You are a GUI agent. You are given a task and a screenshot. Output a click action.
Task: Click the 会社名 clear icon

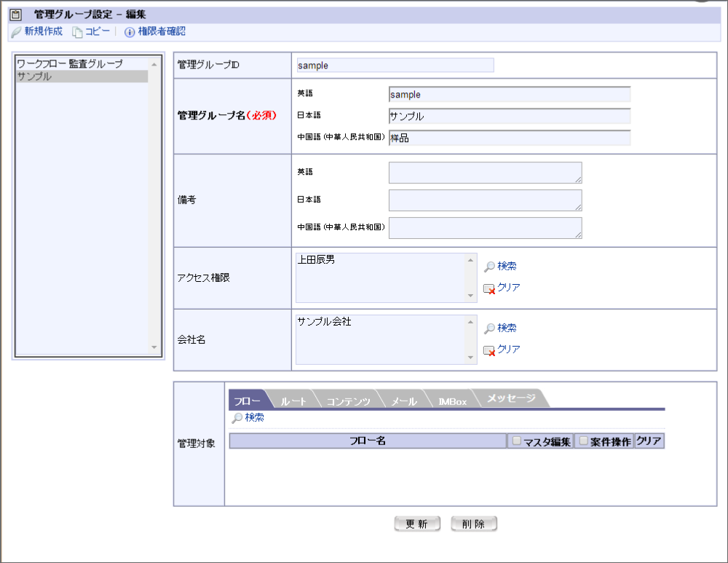click(x=489, y=351)
